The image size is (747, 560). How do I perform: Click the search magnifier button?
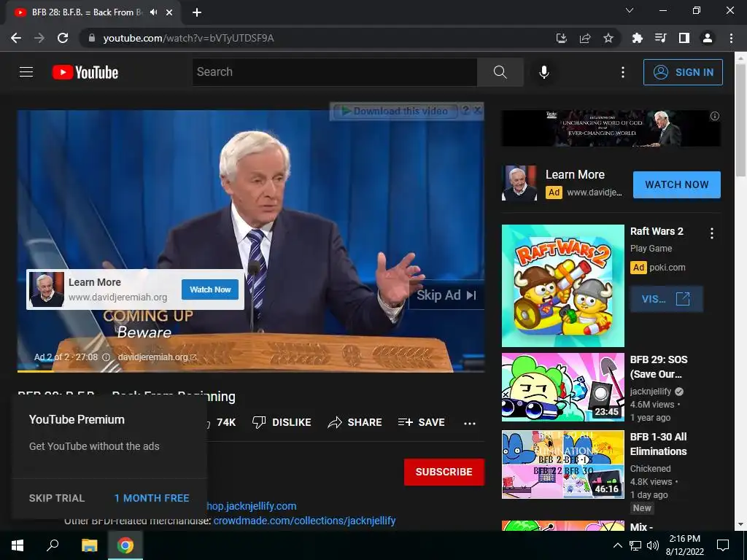(x=500, y=72)
